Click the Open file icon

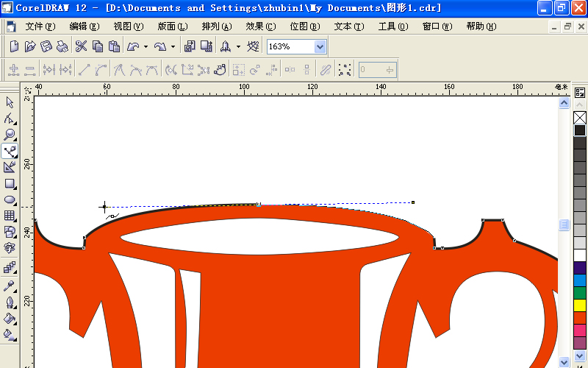tap(29, 46)
